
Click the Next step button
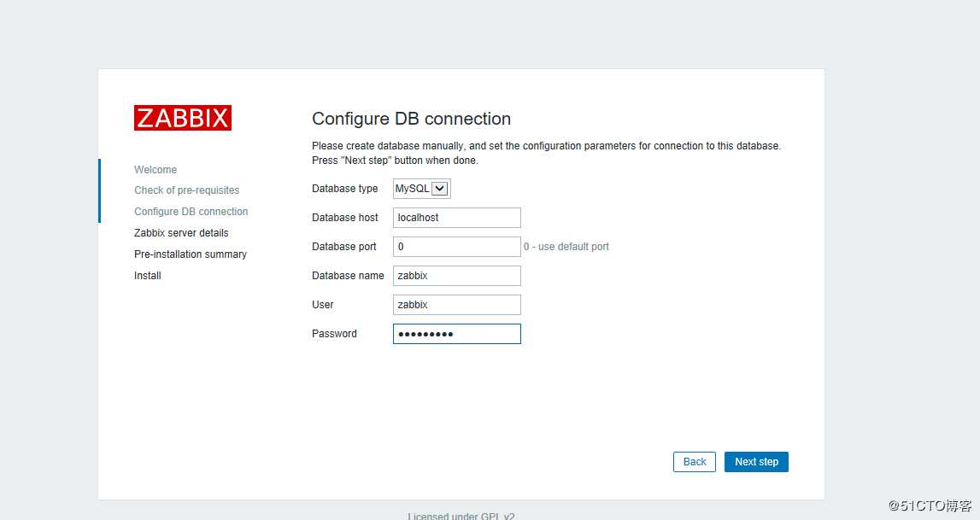(756, 462)
